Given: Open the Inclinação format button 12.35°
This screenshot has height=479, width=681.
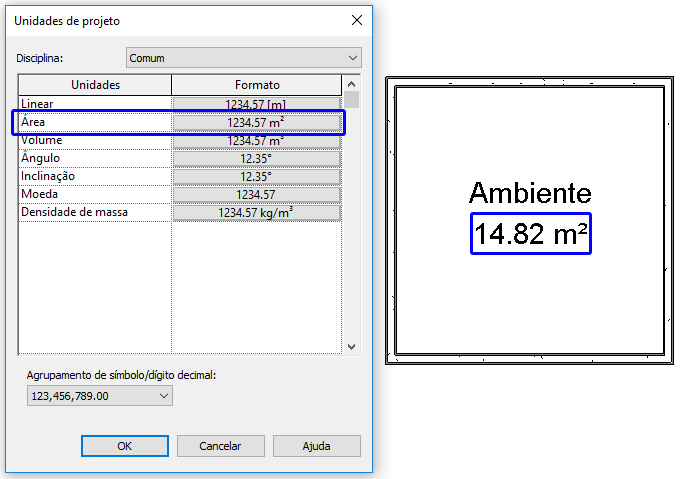Looking at the screenshot, I should point(256,177).
